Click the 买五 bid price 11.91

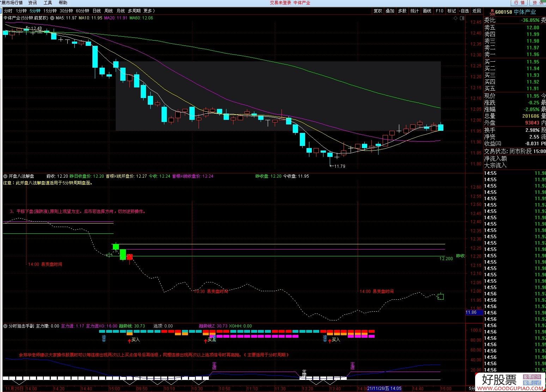tap(533, 88)
